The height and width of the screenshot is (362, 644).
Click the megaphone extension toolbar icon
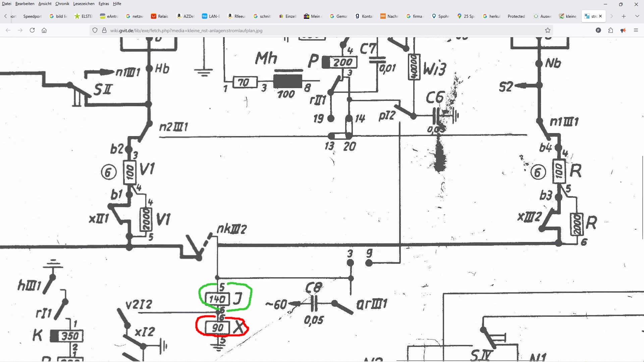click(x=623, y=30)
